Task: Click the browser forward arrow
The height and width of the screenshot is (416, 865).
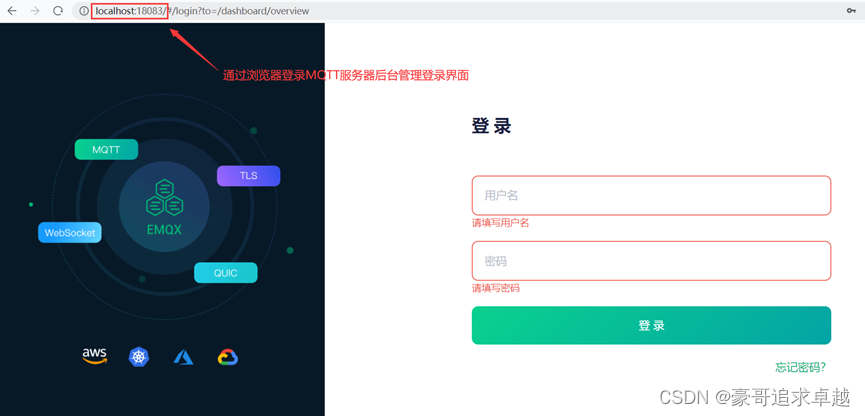Action: [35, 11]
